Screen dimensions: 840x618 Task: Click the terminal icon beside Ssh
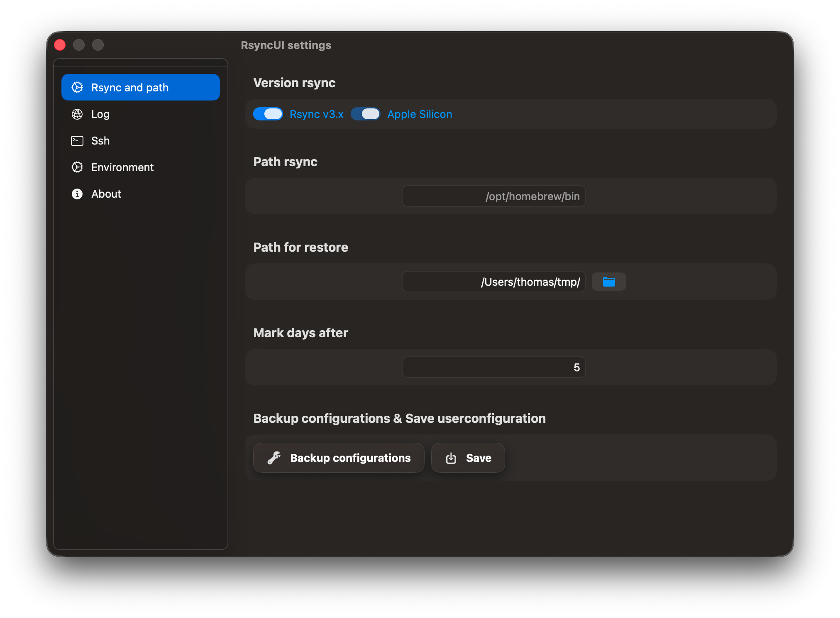coord(77,141)
